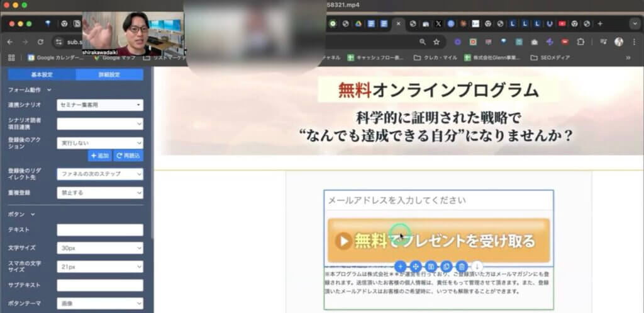Click the 追加 button

pos(99,156)
